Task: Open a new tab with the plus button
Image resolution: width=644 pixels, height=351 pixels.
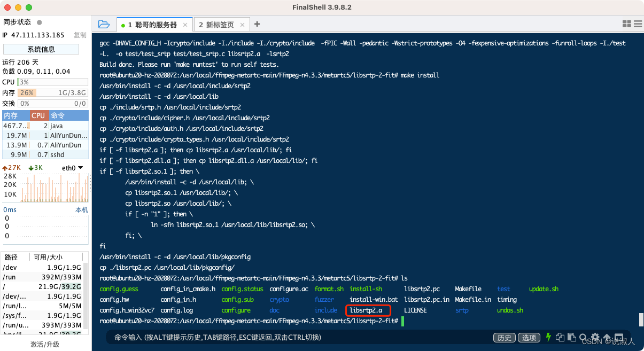Action: point(257,24)
